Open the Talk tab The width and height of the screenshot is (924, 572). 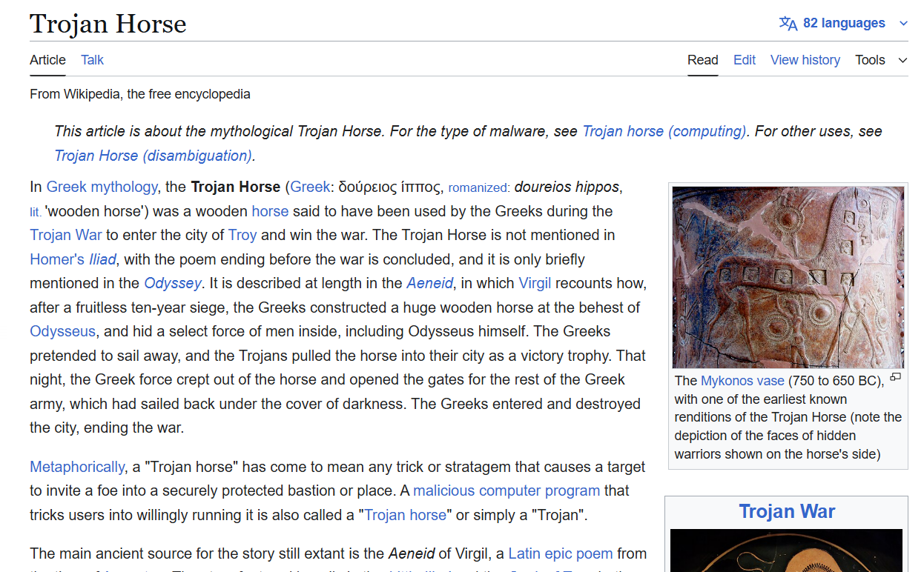tap(92, 60)
